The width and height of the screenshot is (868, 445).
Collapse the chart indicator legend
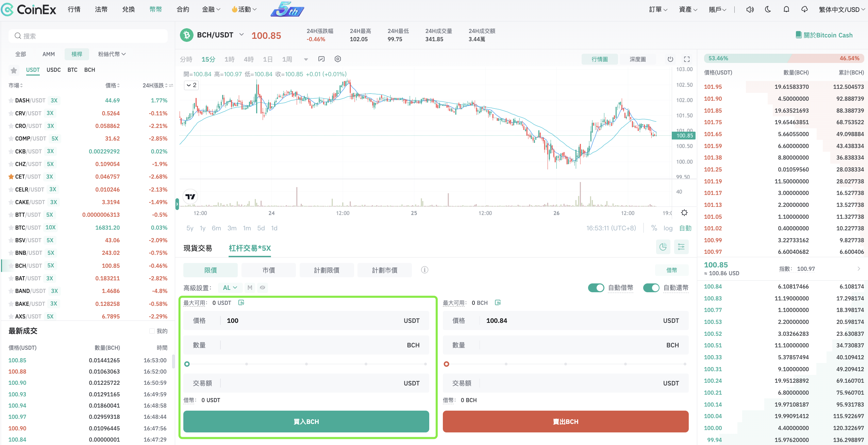pyautogui.click(x=191, y=85)
